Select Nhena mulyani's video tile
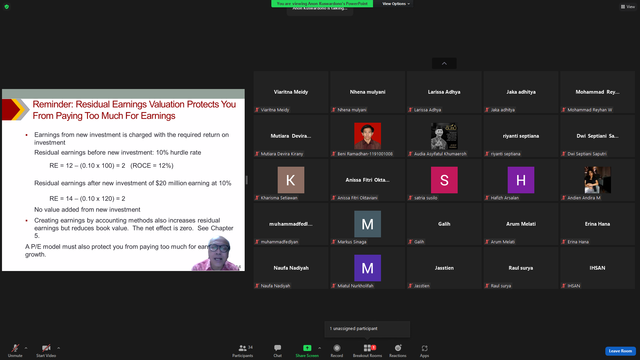Image resolution: width=640 pixels, height=360 pixels. 367,92
